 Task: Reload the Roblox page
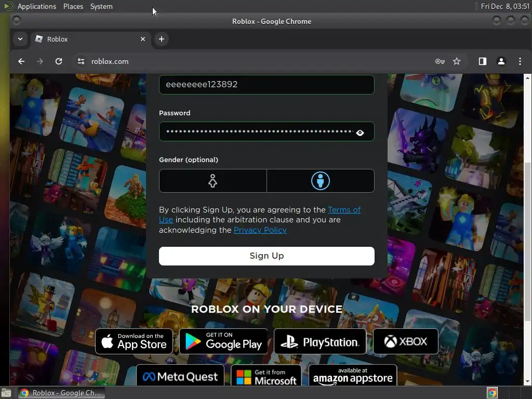(x=59, y=61)
